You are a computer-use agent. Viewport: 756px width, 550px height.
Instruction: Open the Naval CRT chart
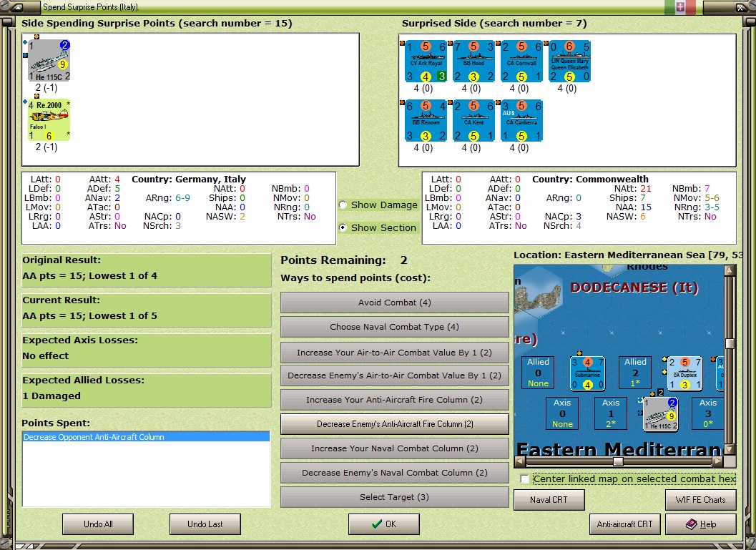(549, 500)
